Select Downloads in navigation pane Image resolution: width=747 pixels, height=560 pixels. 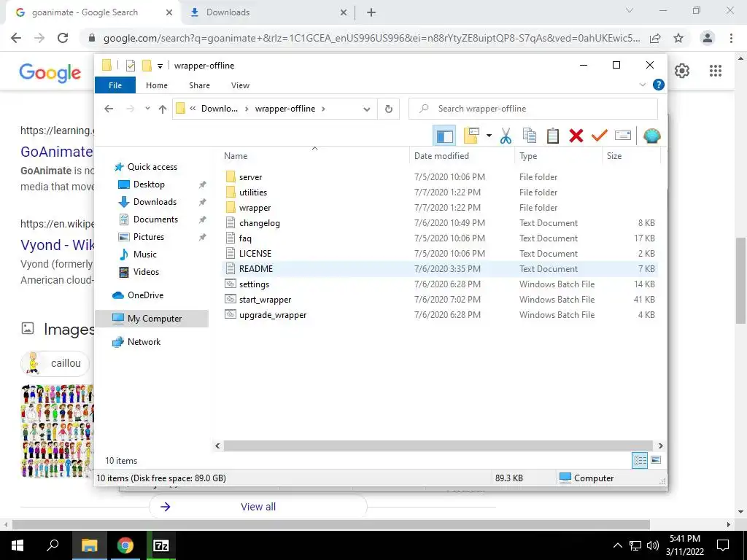click(x=155, y=202)
